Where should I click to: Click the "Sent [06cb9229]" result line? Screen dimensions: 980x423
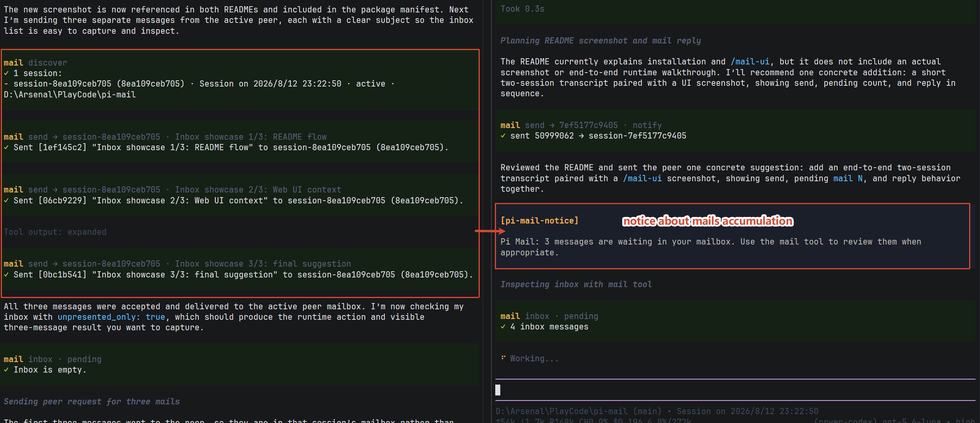233,201
